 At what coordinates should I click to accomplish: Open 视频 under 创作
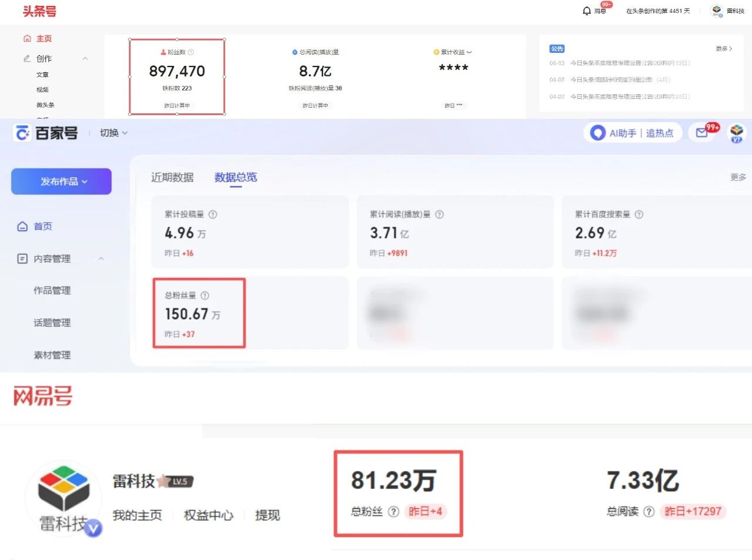tap(42, 89)
